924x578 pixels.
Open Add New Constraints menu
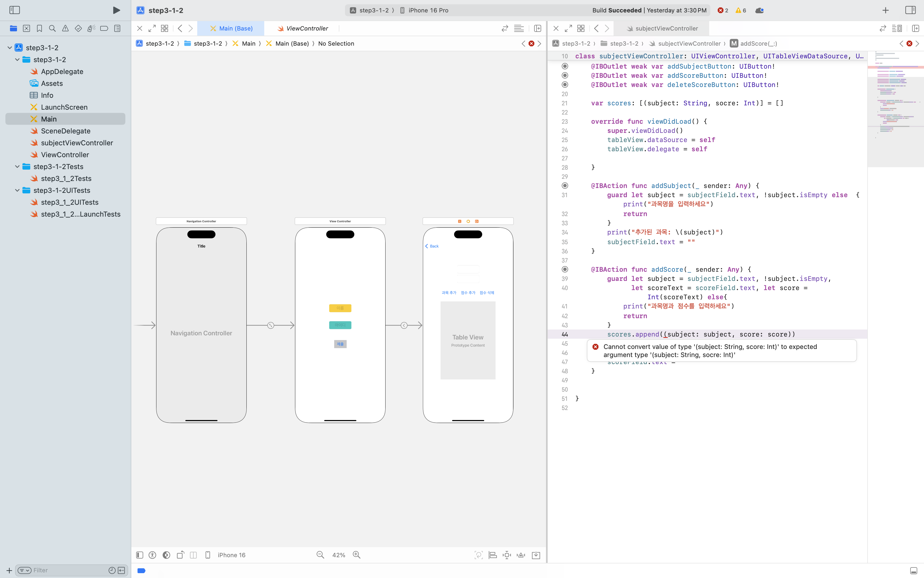(507, 555)
